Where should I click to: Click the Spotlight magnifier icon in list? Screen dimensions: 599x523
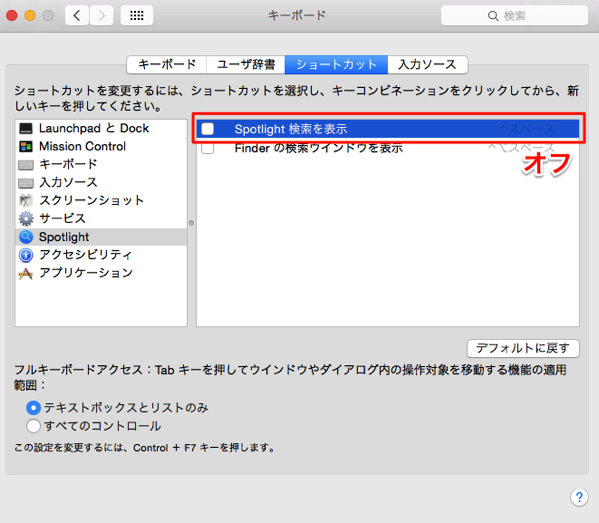coord(26,237)
